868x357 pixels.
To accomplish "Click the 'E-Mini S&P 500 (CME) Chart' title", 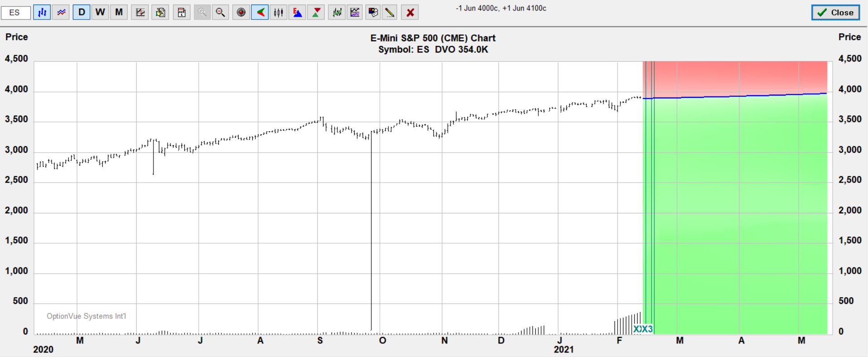I will tap(433, 38).
